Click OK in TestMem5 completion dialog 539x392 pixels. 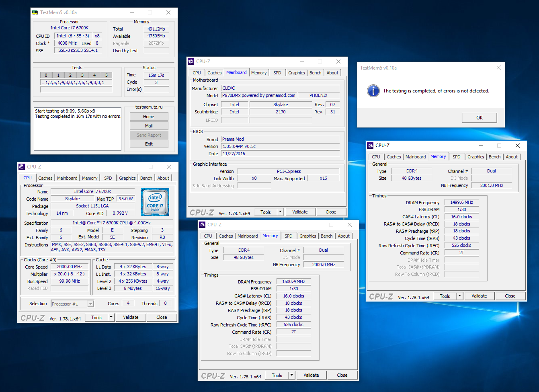[480, 118]
